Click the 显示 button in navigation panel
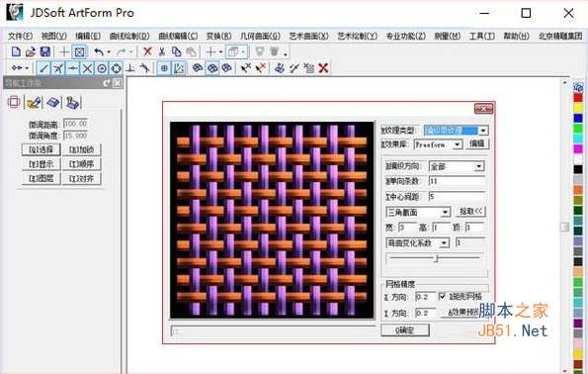588x374 pixels. coord(42,164)
